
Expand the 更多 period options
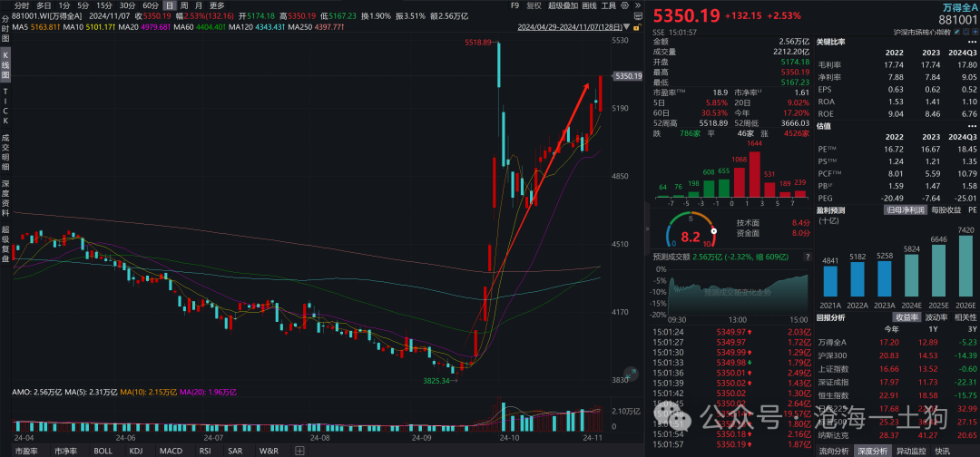coord(217,5)
